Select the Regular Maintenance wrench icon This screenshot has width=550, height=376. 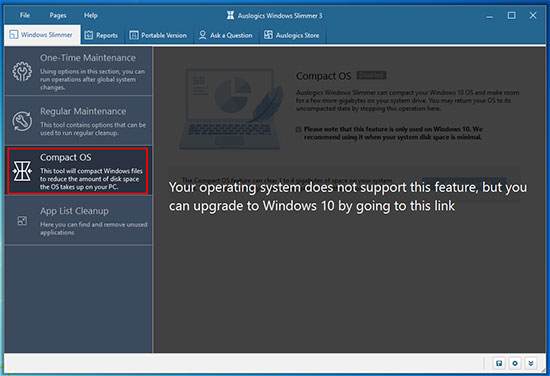pos(22,121)
